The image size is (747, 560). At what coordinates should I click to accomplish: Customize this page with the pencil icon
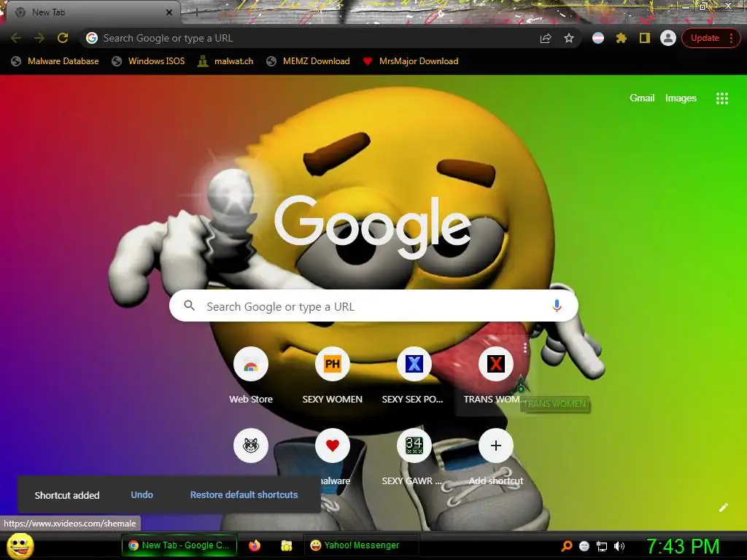(x=724, y=507)
